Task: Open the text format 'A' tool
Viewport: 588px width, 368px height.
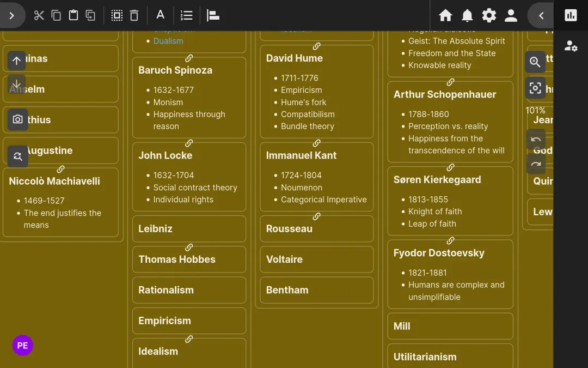Action: point(161,15)
